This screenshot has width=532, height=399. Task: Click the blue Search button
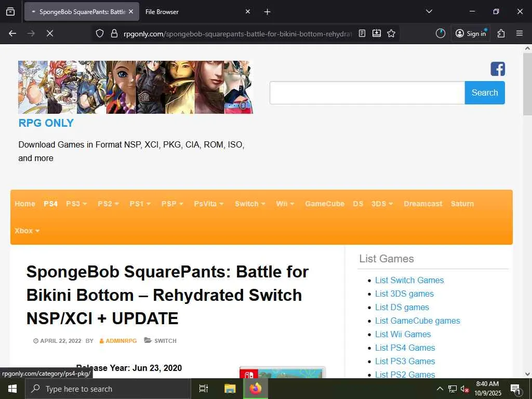point(485,92)
